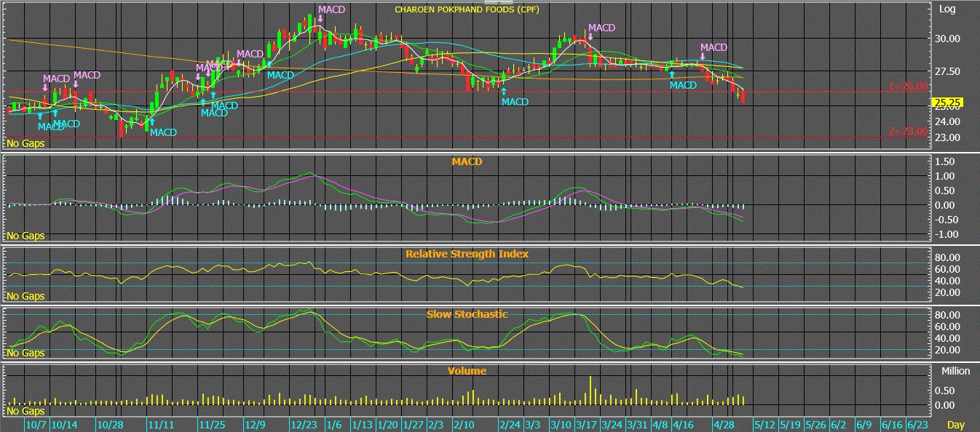The height and width of the screenshot is (432, 980).
Task: Click the Volume panel title
Action: 467,371
